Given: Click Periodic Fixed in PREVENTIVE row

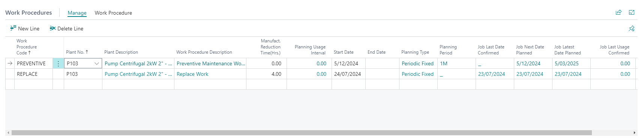Looking at the screenshot, I should click(x=417, y=63).
